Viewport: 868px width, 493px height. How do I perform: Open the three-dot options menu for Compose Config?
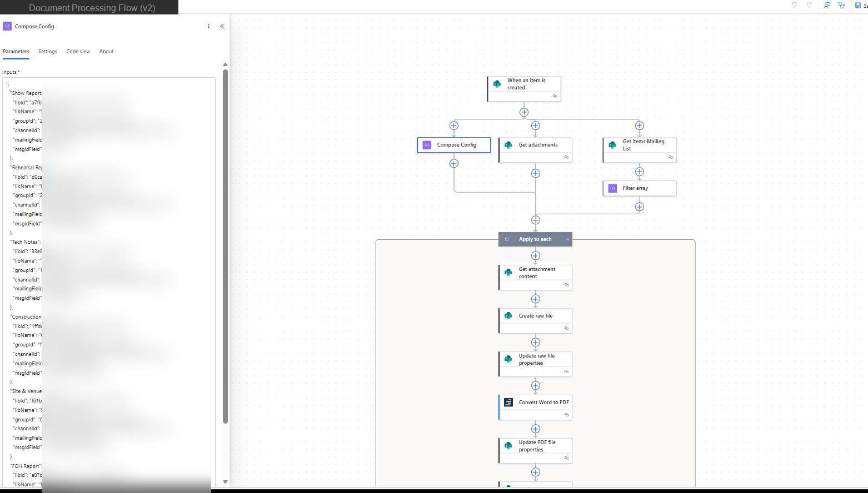(x=208, y=26)
